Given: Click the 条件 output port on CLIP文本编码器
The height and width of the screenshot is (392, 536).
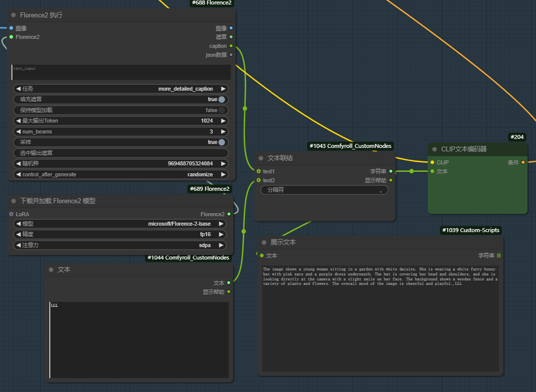Looking at the screenshot, I should coord(523,162).
